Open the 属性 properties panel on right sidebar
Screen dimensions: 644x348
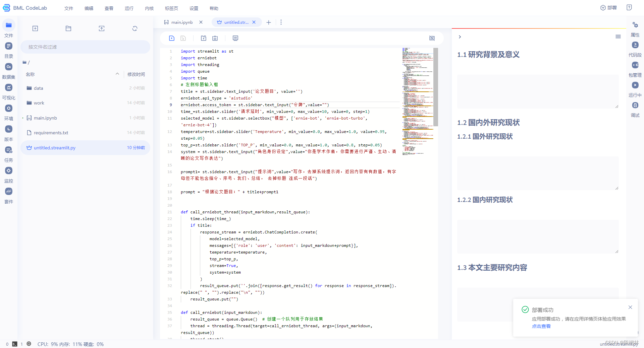coord(635,29)
